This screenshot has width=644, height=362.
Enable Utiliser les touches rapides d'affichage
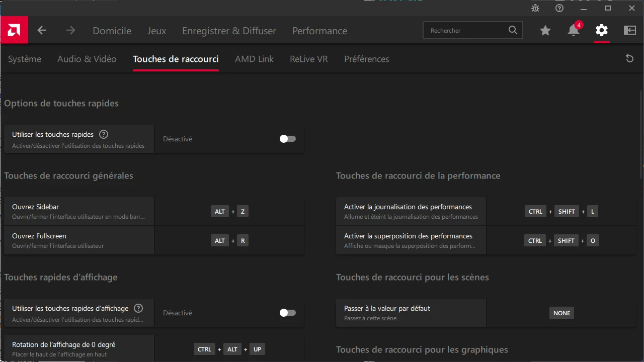[x=287, y=312]
